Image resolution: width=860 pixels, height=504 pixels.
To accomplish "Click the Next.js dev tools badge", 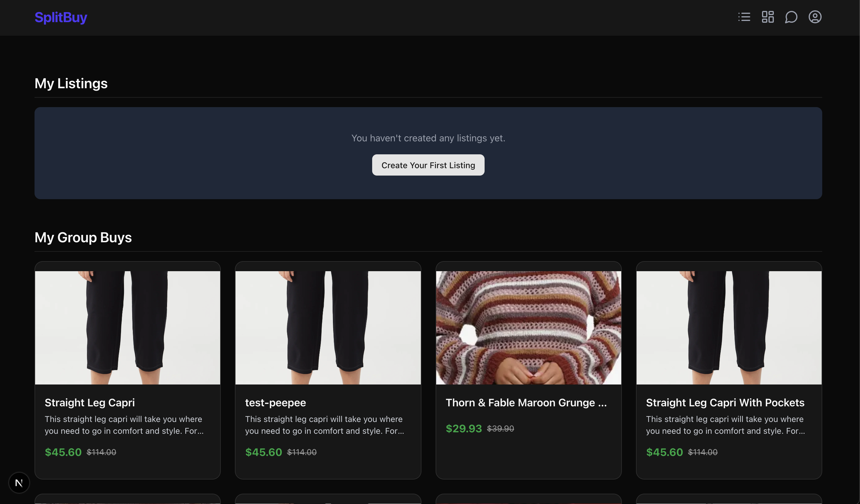I will click(19, 482).
